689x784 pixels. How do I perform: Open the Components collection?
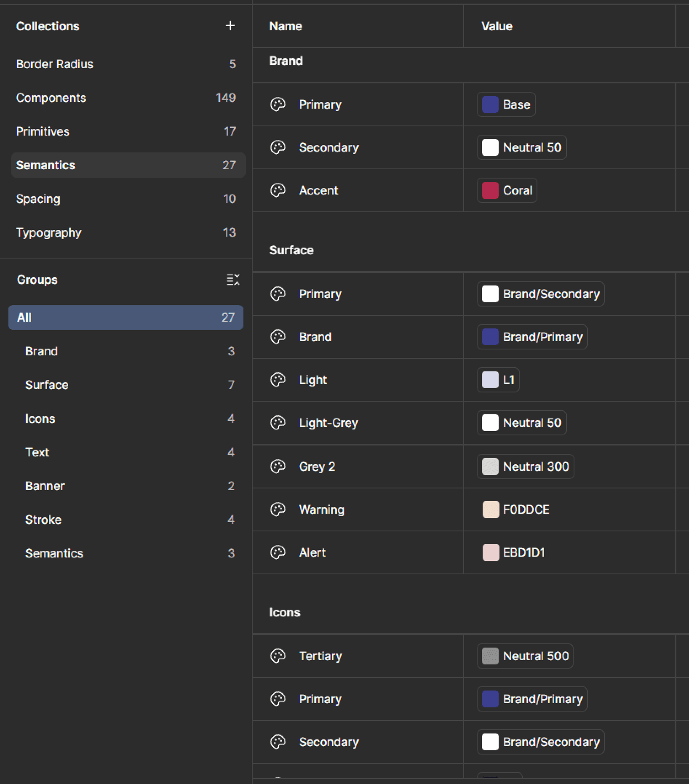pos(128,98)
